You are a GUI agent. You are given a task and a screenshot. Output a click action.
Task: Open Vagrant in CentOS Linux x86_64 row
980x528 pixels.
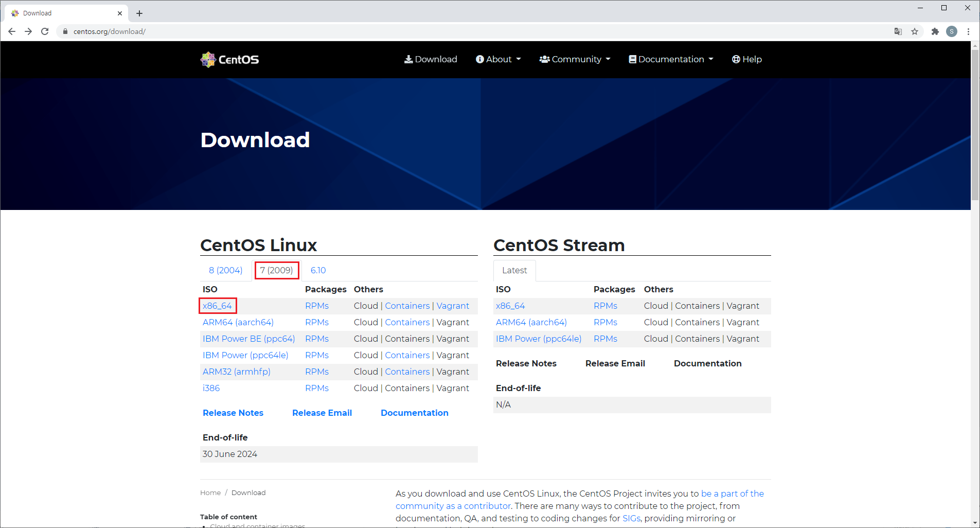coord(453,306)
